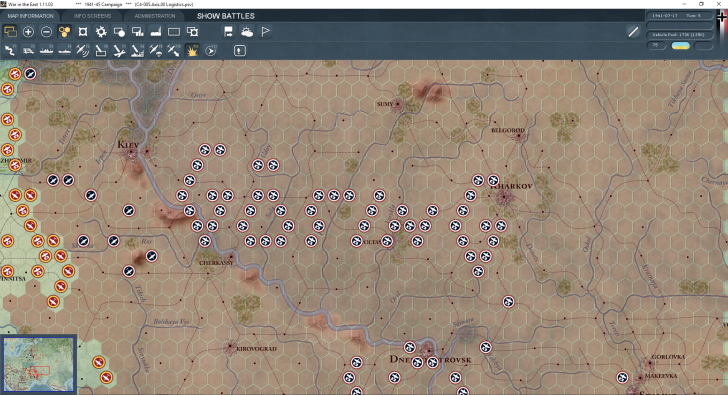Viewport: 728px width, 395px height.
Task: Select the F9 air transport mode
Action: point(156,50)
